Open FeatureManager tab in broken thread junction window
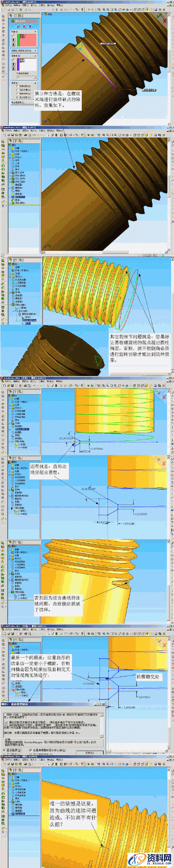The width and height of the screenshot is (174, 868). click(x=10, y=541)
